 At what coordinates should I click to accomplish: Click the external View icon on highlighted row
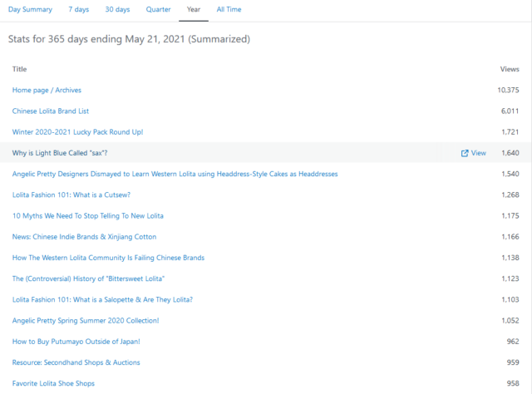(x=473, y=153)
